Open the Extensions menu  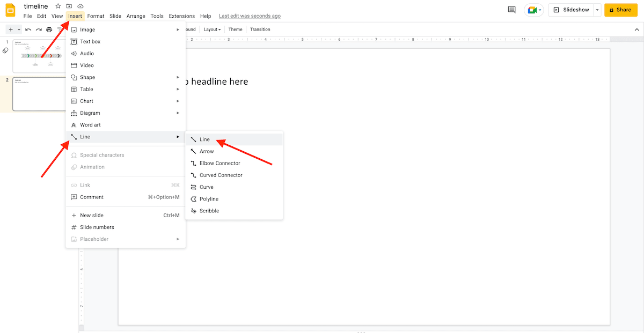[x=182, y=16]
